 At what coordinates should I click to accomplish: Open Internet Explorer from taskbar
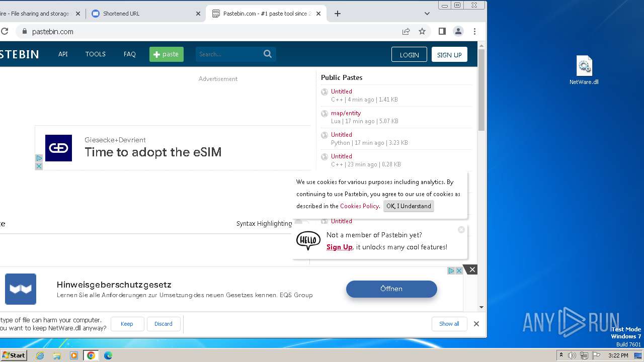pos(40,355)
